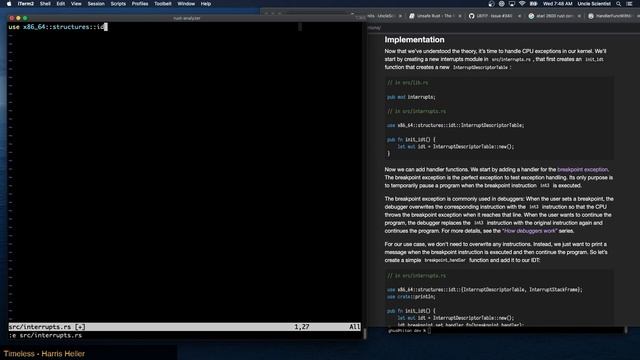Follow the breakpoint exception link
Image resolution: width=640 pixels, height=360 pixels.
click(582, 169)
